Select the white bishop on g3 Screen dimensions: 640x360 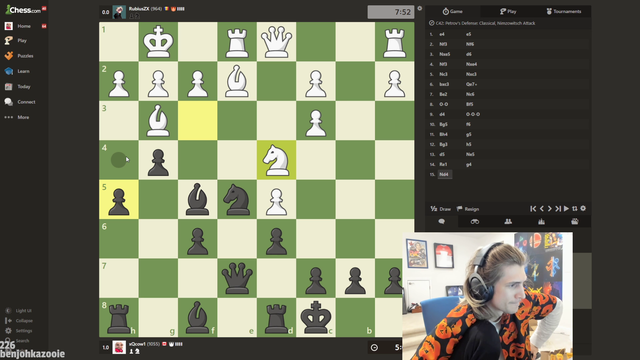[158, 120]
